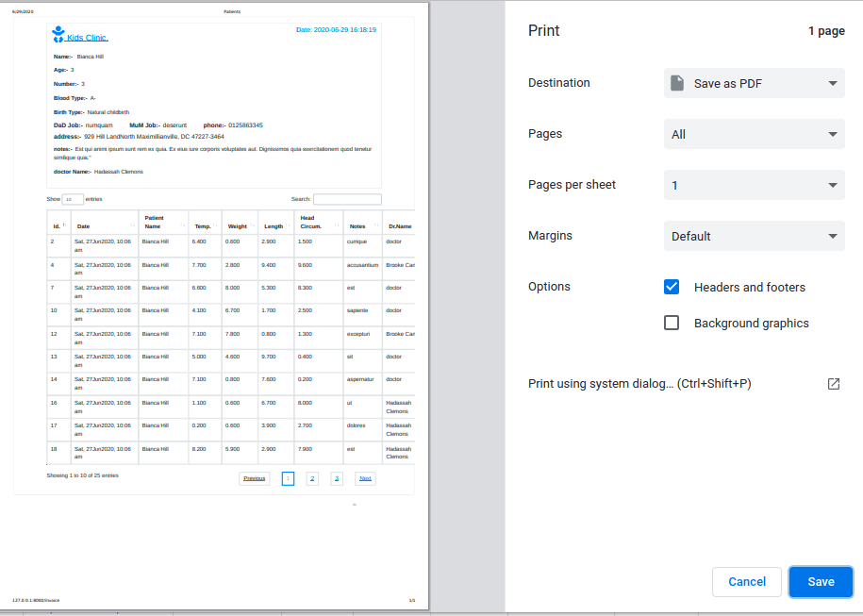
Task: Click the Patient Name column sort icon
Action: coord(183,225)
